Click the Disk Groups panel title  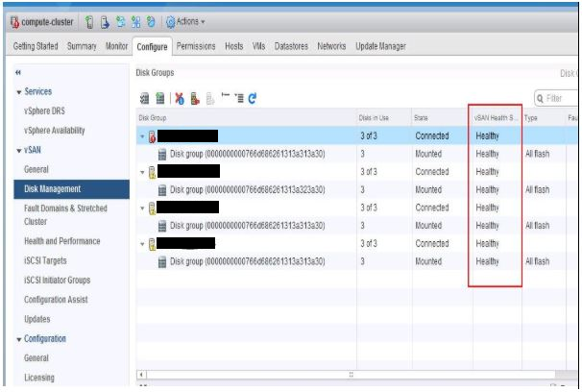tap(155, 73)
